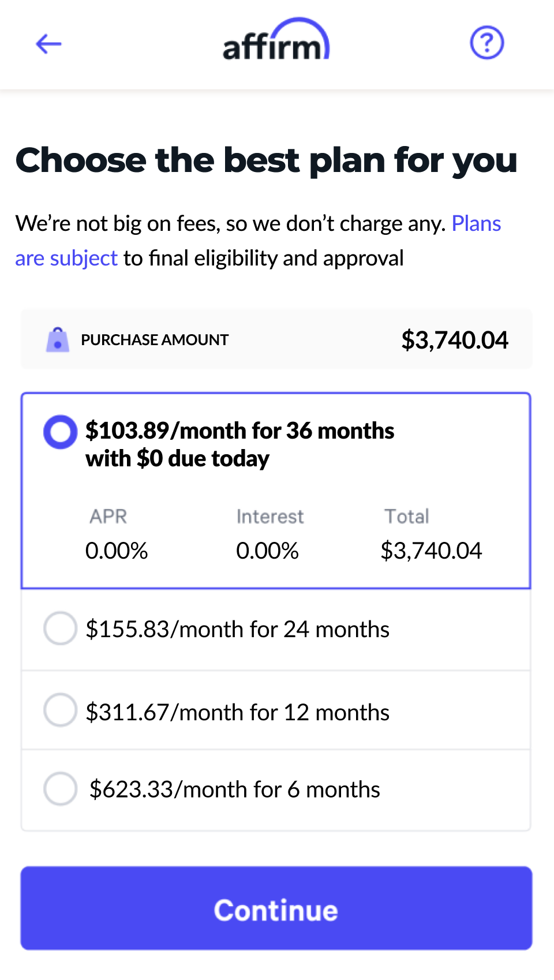Open help via question mark icon
The image size is (554, 980).
click(x=486, y=43)
